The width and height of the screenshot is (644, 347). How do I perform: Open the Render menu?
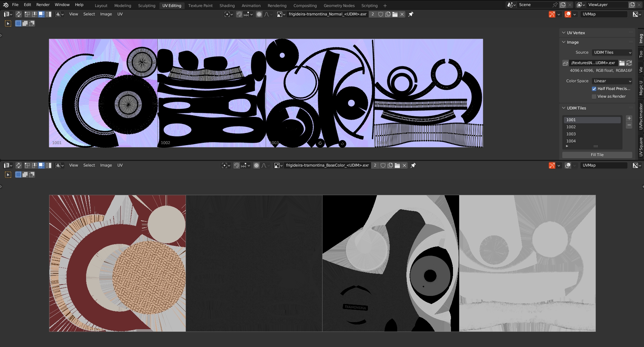(x=43, y=5)
